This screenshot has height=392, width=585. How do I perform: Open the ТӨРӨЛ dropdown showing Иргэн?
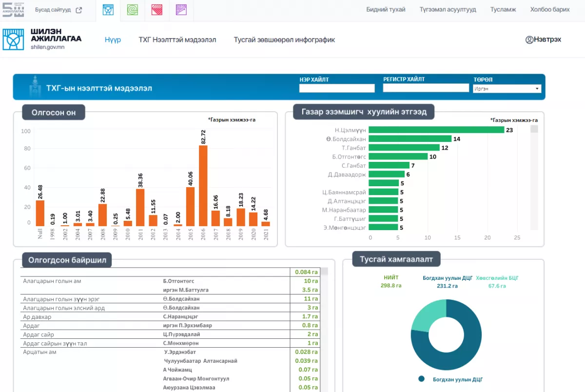click(507, 89)
